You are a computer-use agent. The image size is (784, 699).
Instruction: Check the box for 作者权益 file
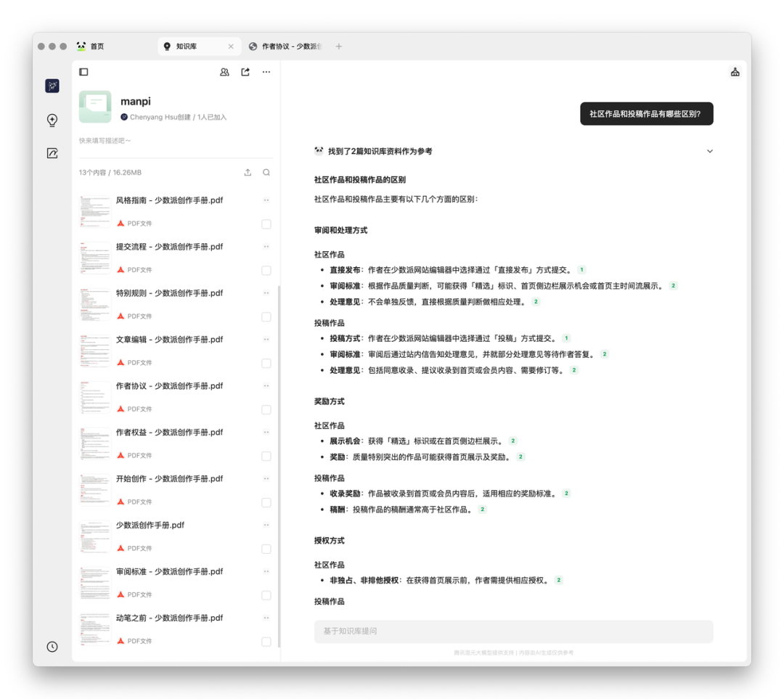point(266,457)
